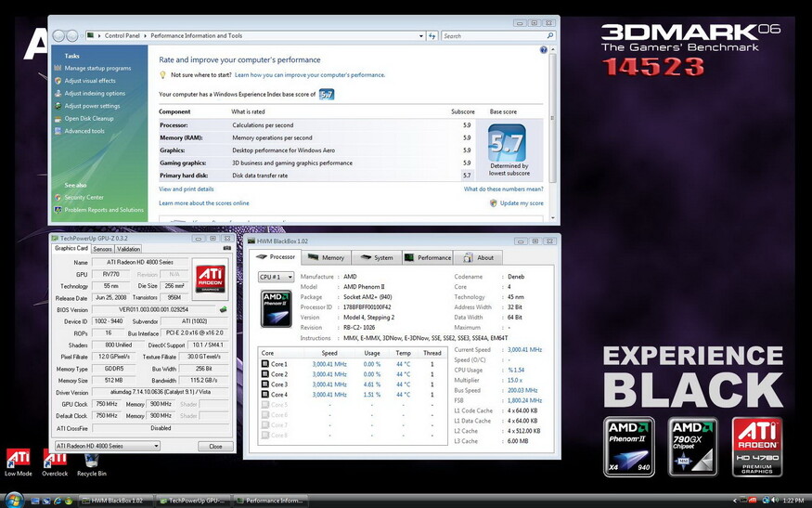Image resolution: width=812 pixels, height=508 pixels.
Task: Click the Show Desktop quick launch icon
Action: pos(34,501)
